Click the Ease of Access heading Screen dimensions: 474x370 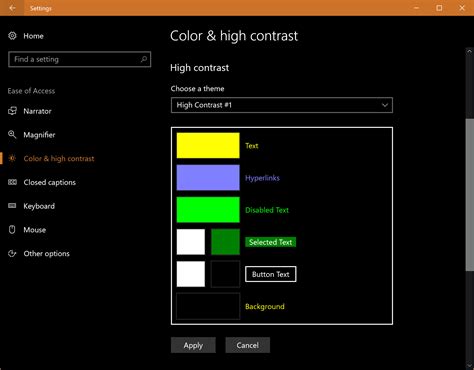tap(31, 91)
